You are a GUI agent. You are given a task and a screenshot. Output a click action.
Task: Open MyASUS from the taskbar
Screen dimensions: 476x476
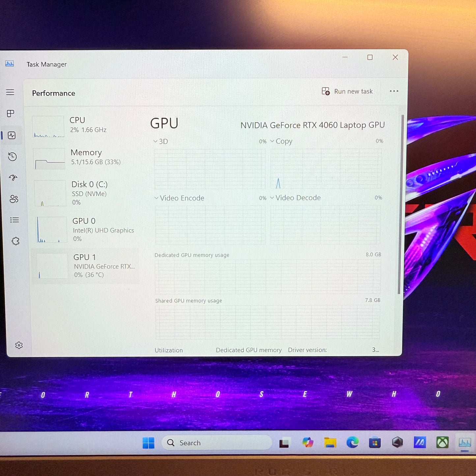[420, 442]
